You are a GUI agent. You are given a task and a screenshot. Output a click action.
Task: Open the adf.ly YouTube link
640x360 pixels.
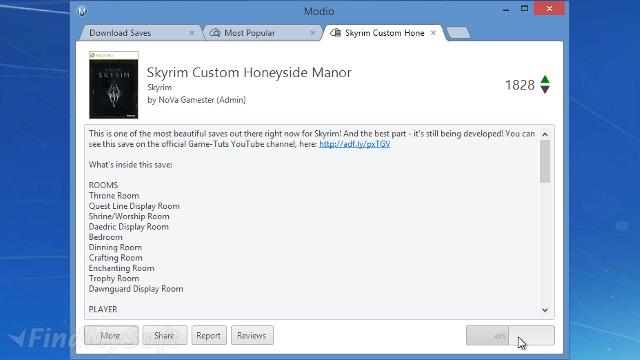tap(354, 144)
